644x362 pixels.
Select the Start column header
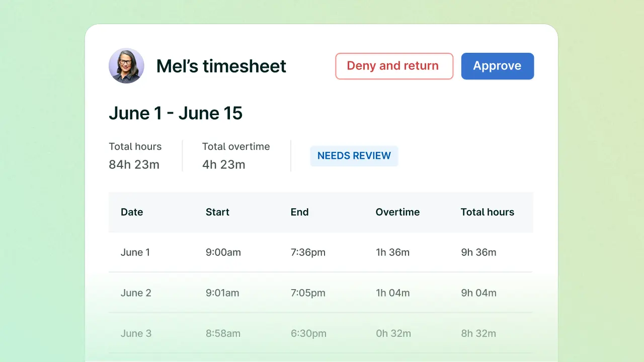tap(217, 212)
